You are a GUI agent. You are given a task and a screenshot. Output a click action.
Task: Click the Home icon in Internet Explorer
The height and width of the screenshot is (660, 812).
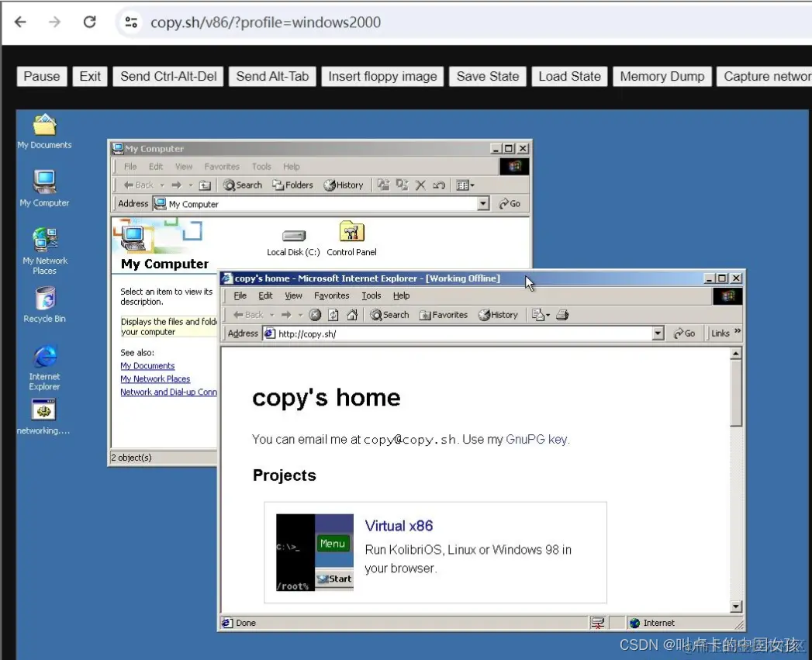tap(352, 315)
